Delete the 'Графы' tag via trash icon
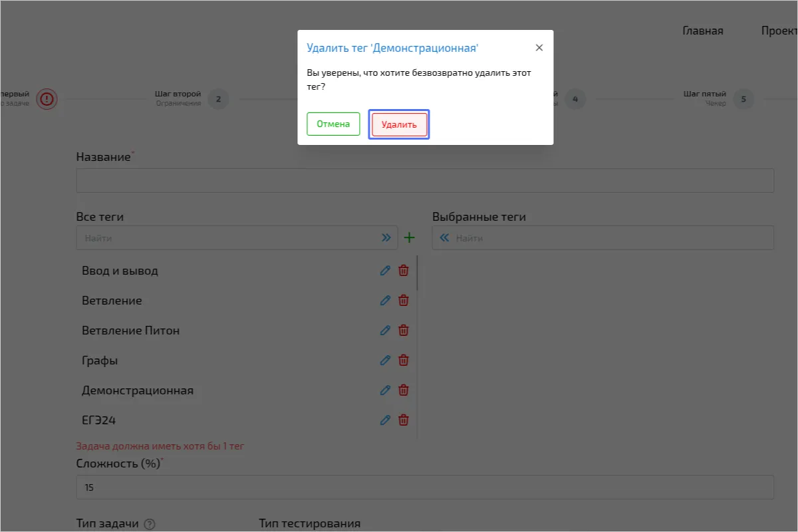 pos(403,360)
